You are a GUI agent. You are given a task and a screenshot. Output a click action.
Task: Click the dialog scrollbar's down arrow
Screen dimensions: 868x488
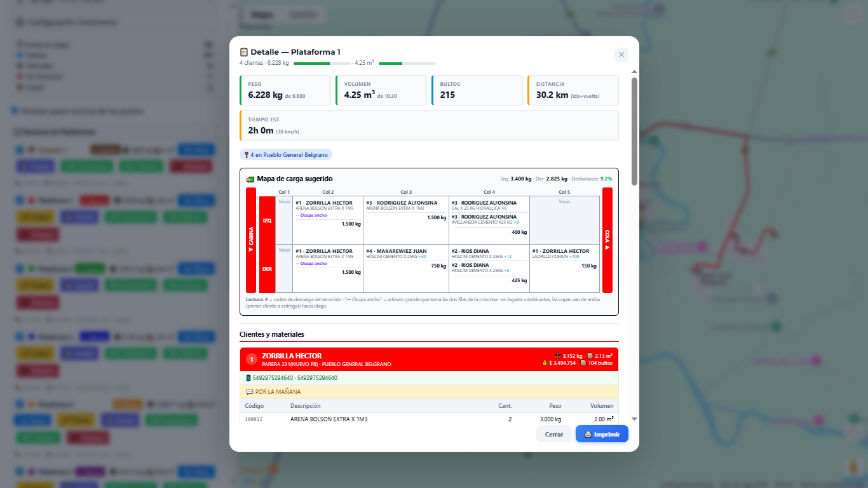click(634, 419)
